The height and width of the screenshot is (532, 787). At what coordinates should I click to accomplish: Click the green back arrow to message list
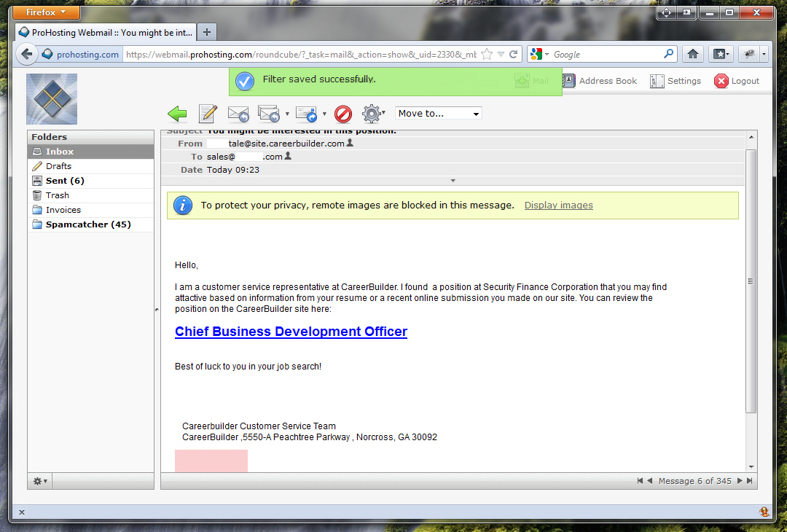pos(177,114)
